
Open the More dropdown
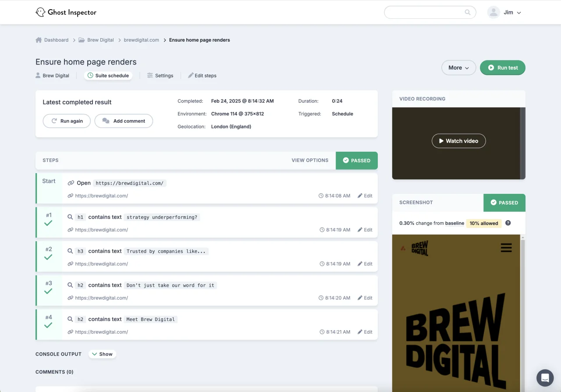[x=458, y=68]
